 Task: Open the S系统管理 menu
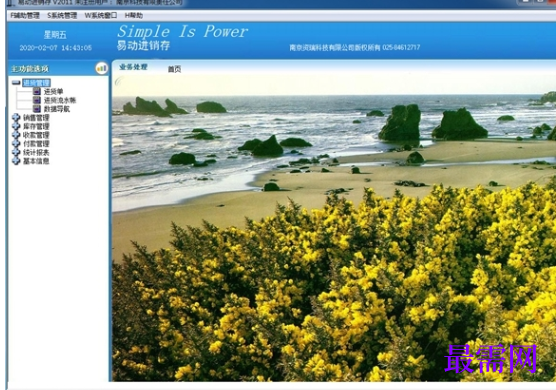coord(62,16)
